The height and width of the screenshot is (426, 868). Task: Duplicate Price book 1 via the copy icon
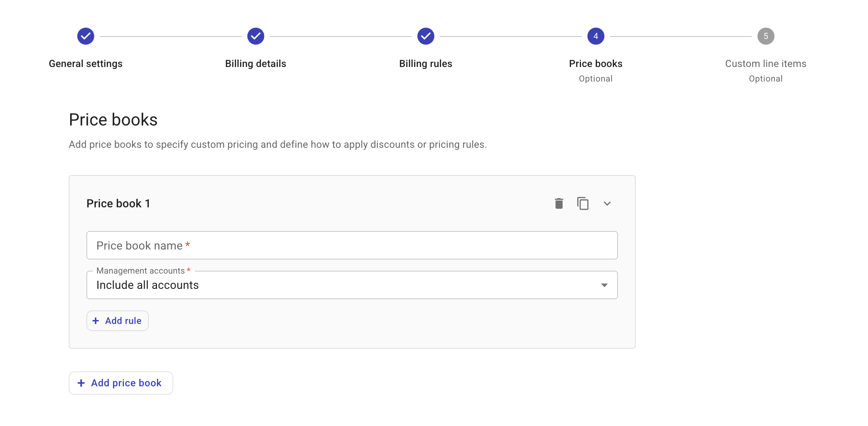click(582, 203)
